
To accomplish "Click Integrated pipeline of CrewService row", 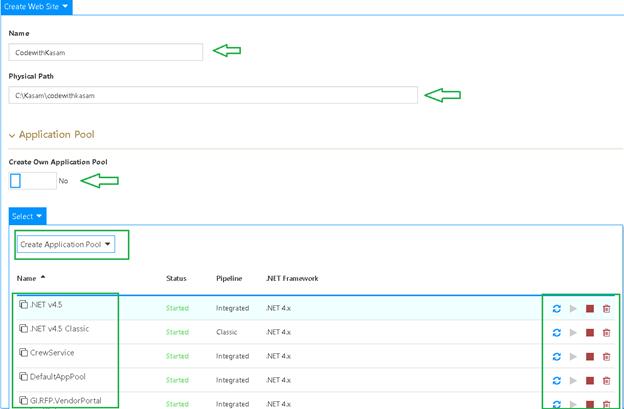I will click(x=232, y=356).
